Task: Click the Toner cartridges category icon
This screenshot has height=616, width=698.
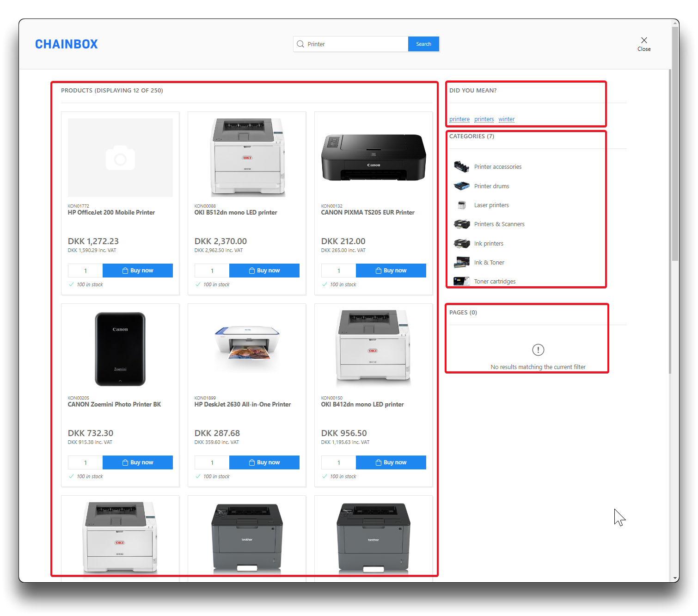Action: (x=462, y=281)
